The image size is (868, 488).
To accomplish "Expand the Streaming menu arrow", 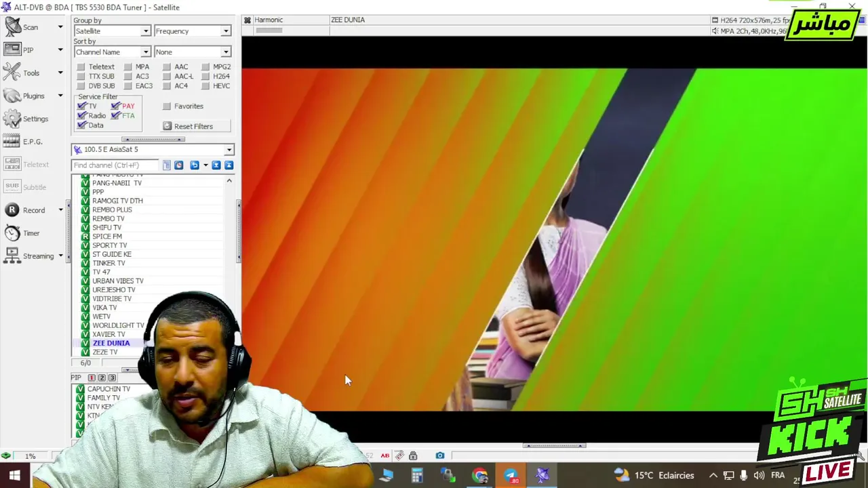I will (60, 256).
